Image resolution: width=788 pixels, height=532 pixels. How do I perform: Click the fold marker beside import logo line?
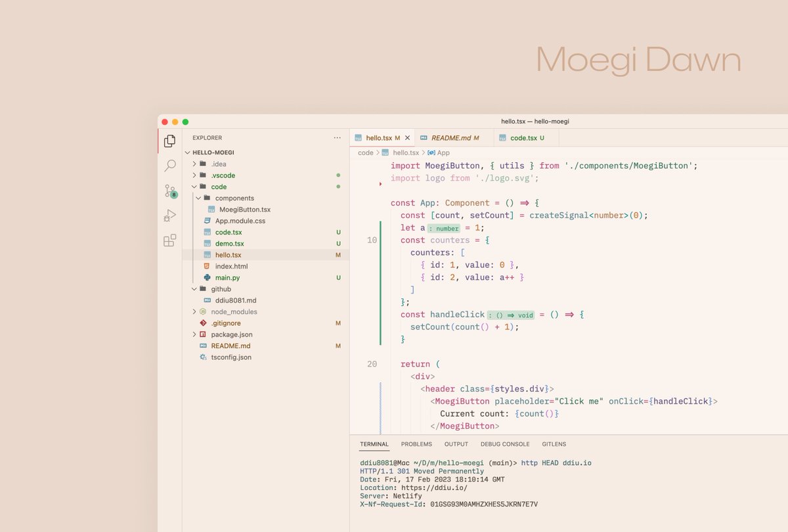(381, 185)
